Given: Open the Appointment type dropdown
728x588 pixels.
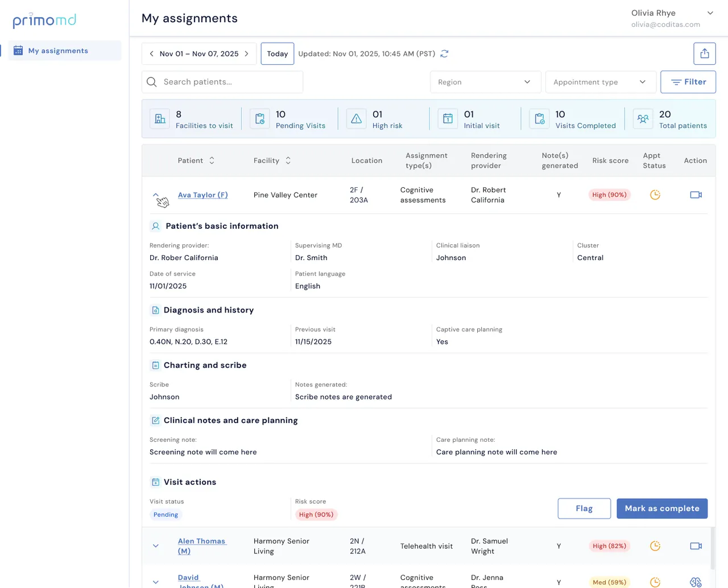Looking at the screenshot, I should (x=601, y=82).
